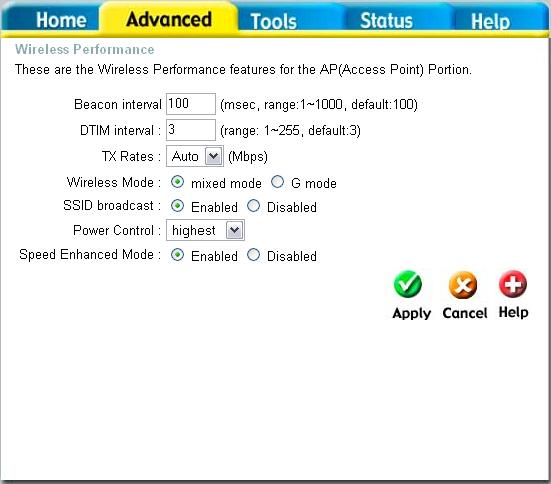Viewport: 551px width, 484px height.
Task: Enable Speed Enhanced Mode
Action: (x=177, y=255)
